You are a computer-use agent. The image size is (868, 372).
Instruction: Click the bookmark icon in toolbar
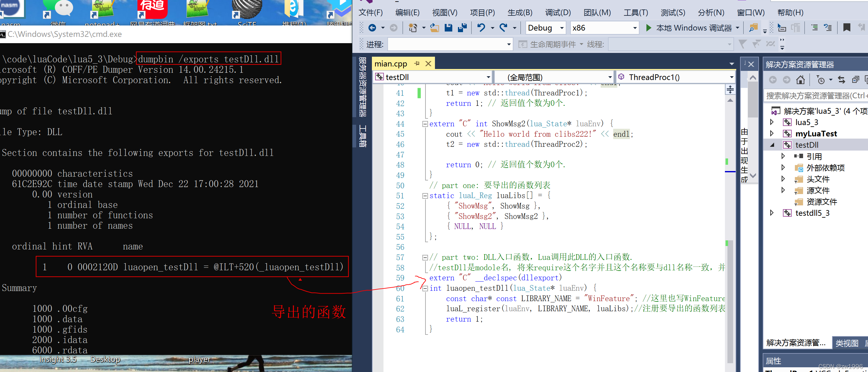847,28
